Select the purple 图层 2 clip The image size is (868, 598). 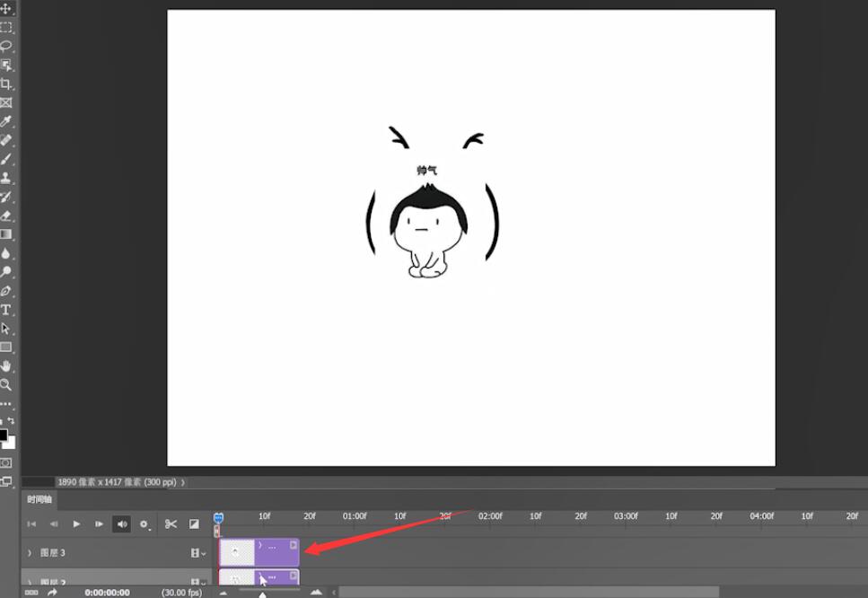pos(259,576)
